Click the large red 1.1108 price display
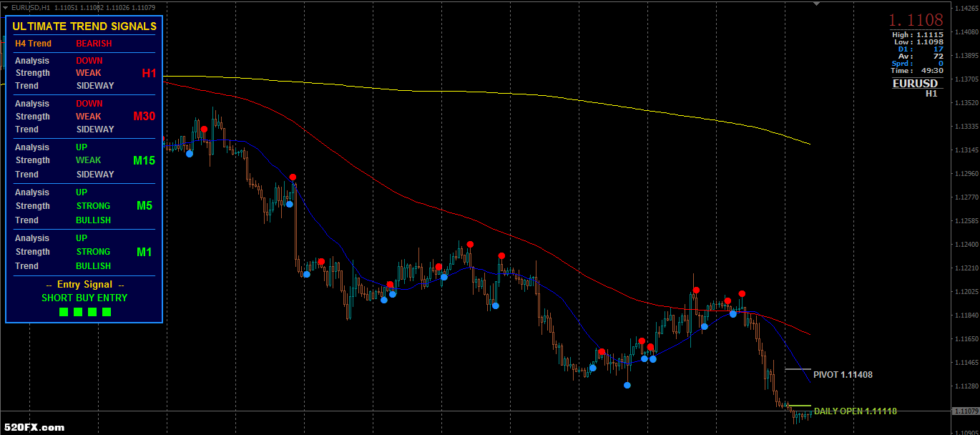 point(916,20)
